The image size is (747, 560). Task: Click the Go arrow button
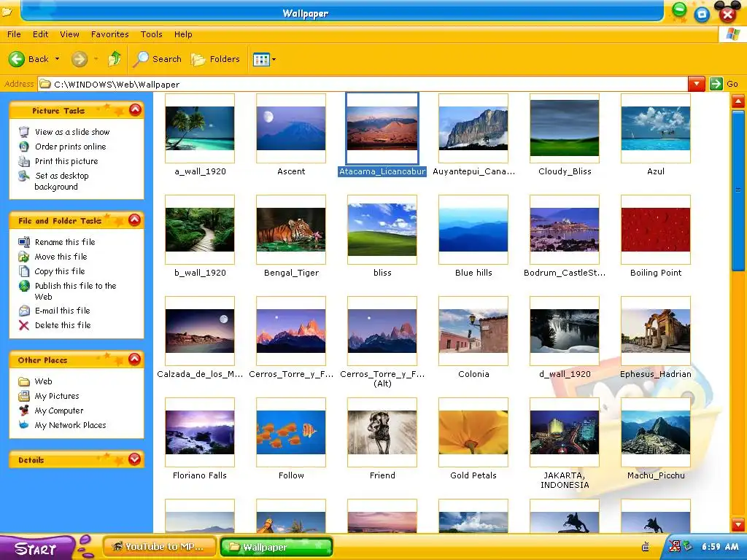pos(716,85)
